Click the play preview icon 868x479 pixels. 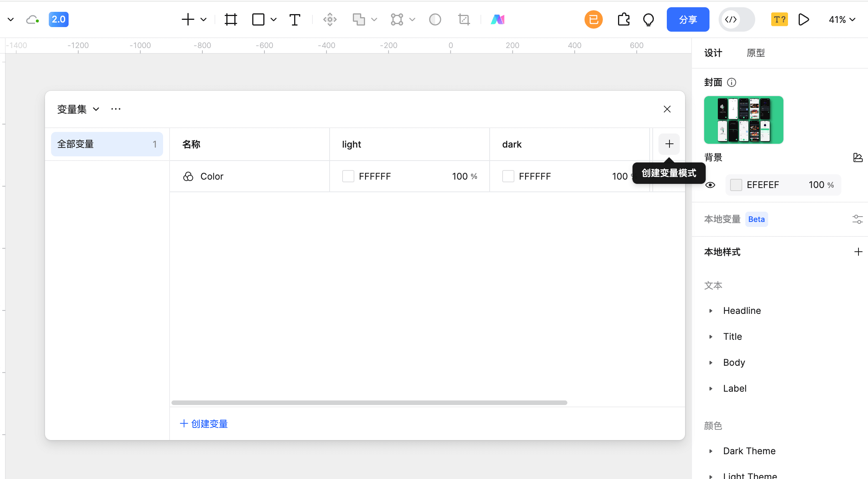point(804,19)
